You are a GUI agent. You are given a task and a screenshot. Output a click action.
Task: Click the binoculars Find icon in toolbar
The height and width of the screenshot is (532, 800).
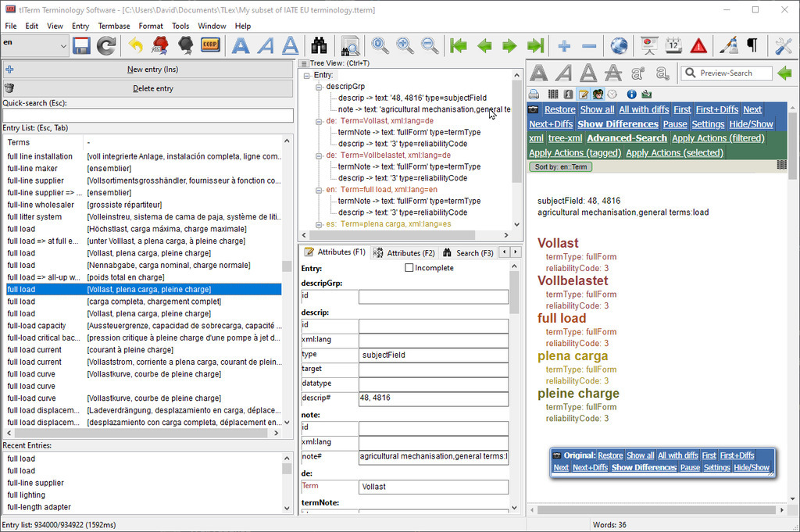click(320, 46)
